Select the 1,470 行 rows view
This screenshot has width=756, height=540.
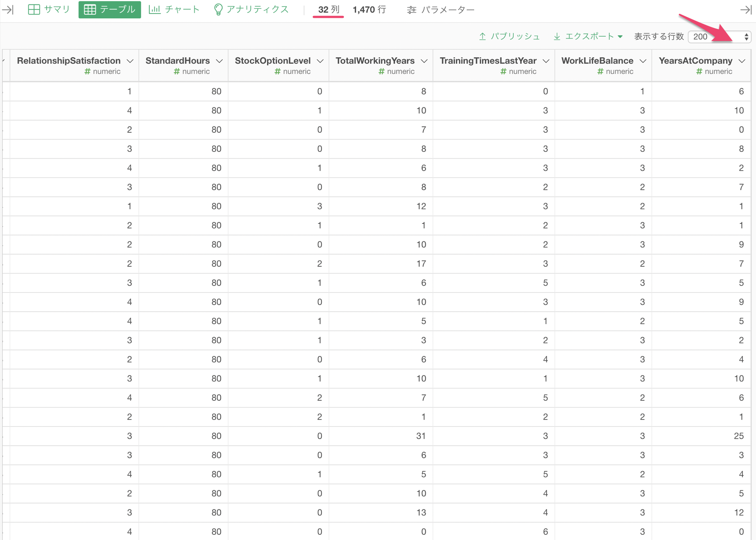[x=369, y=10]
